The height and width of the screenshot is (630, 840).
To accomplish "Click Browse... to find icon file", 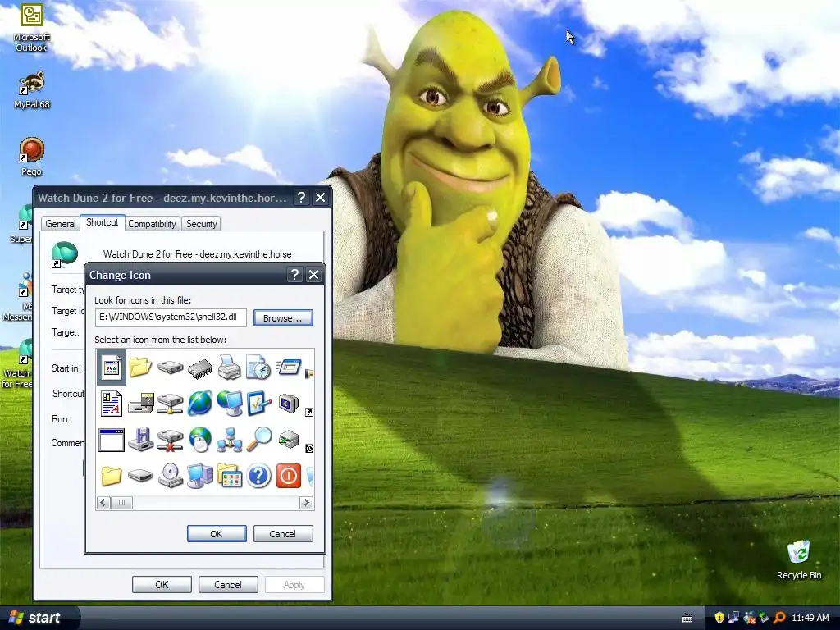I will pyautogui.click(x=283, y=317).
